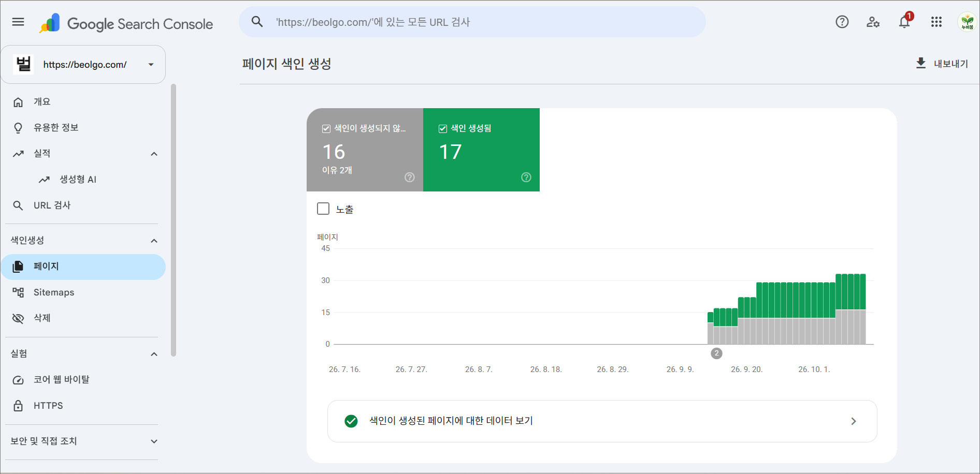This screenshot has height=474, width=980.
Task: Click the 실적 trend icon
Action: tap(18, 154)
